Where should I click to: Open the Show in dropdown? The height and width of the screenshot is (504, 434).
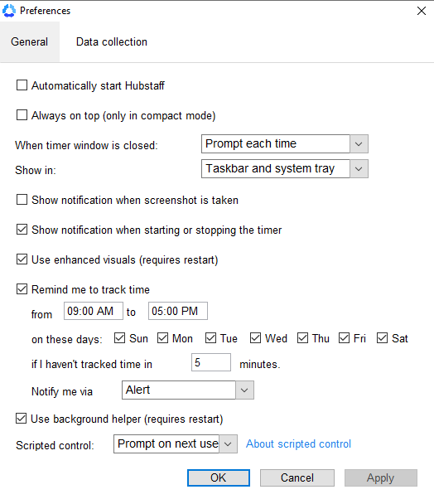(285, 169)
